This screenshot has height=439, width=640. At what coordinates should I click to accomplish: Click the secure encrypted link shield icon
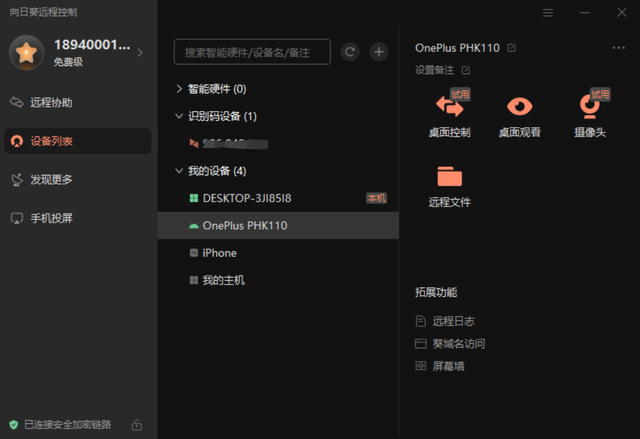(x=14, y=425)
